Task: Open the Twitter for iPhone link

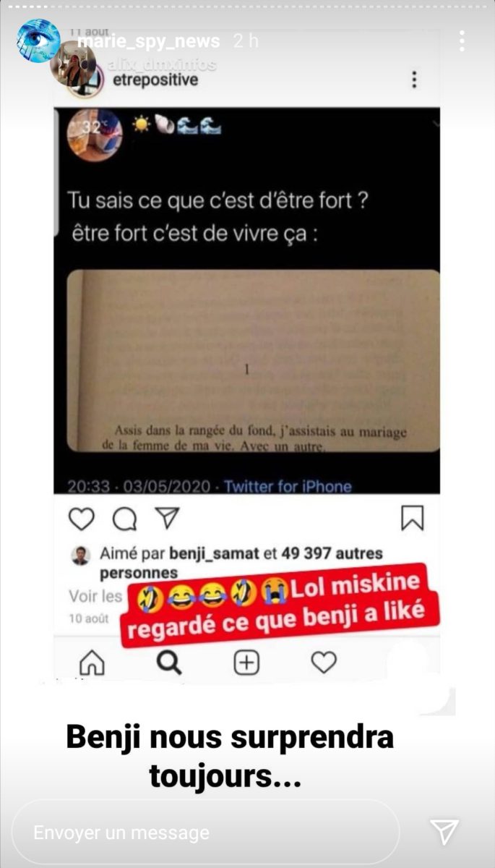Action: pyautogui.click(x=288, y=486)
